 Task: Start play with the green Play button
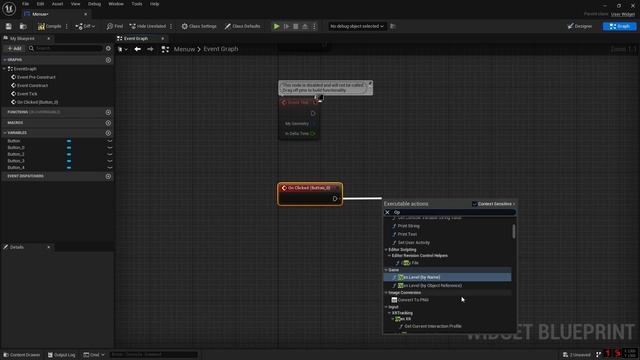click(x=276, y=26)
